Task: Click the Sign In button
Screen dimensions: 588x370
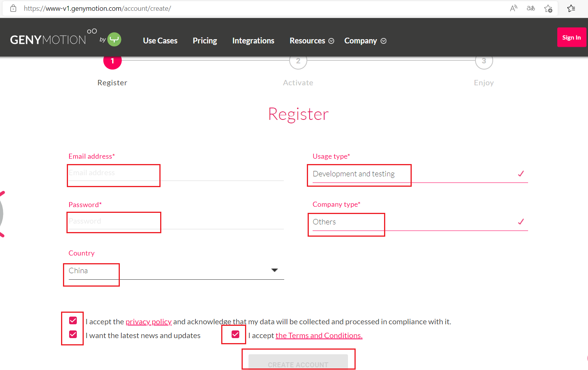Action: [x=571, y=37]
